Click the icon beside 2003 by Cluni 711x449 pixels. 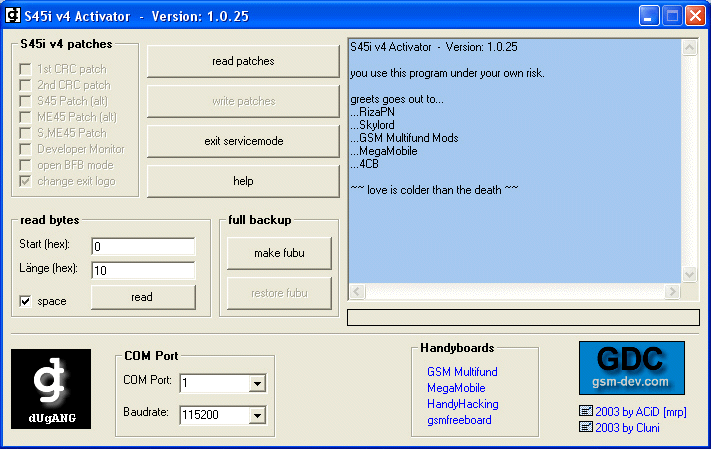(x=586, y=427)
